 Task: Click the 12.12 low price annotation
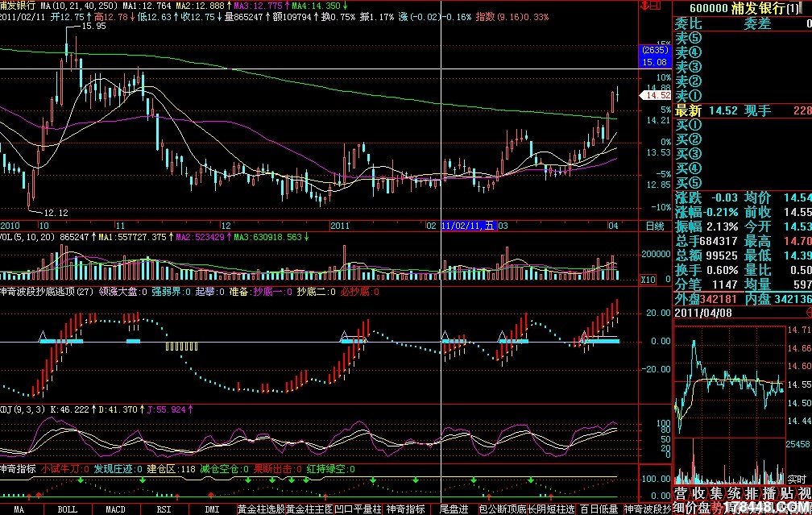click(x=56, y=213)
